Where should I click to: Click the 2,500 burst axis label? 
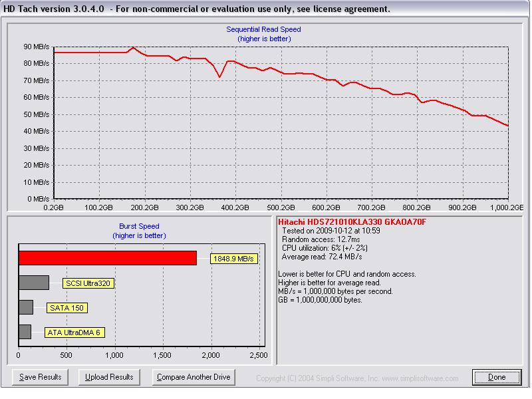[259, 355]
